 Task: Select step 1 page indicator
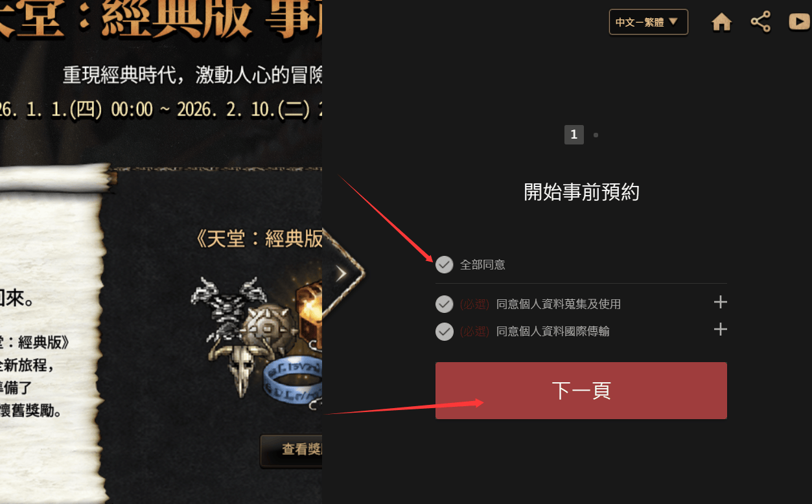pos(574,135)
